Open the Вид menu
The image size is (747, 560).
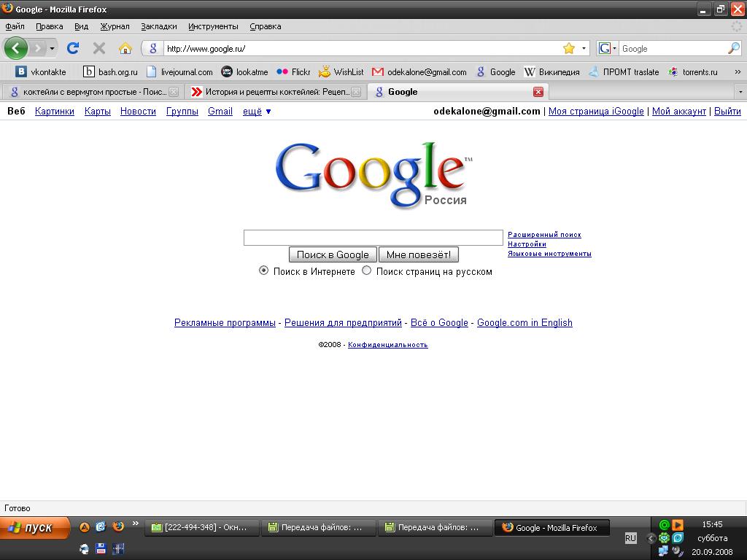pos(82,27)
